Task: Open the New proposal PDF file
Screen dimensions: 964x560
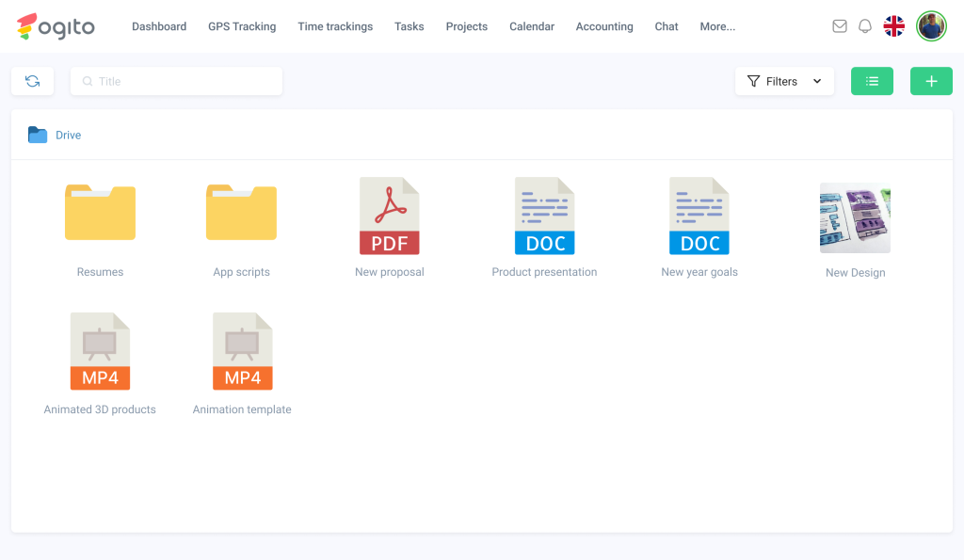Action: (389, 216)
